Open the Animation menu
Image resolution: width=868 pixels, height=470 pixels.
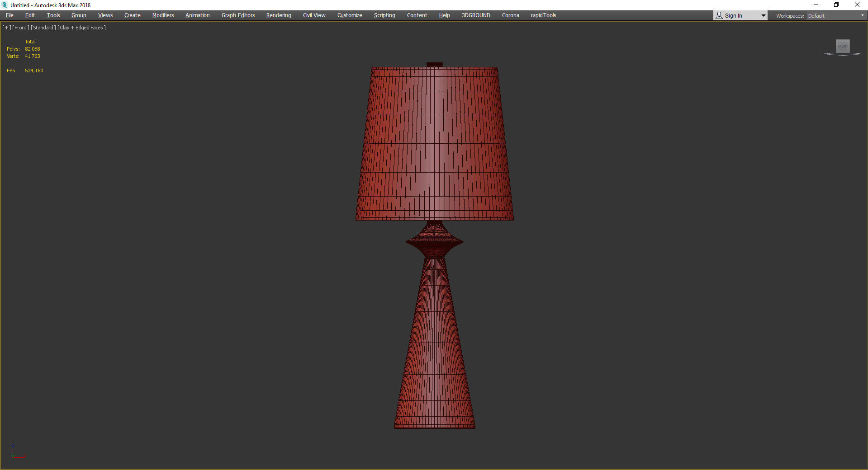197,15
